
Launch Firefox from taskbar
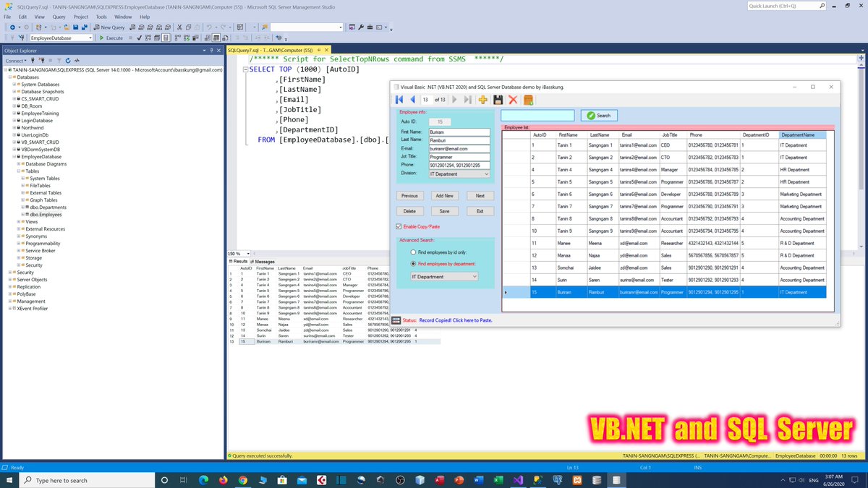(222, 480)
